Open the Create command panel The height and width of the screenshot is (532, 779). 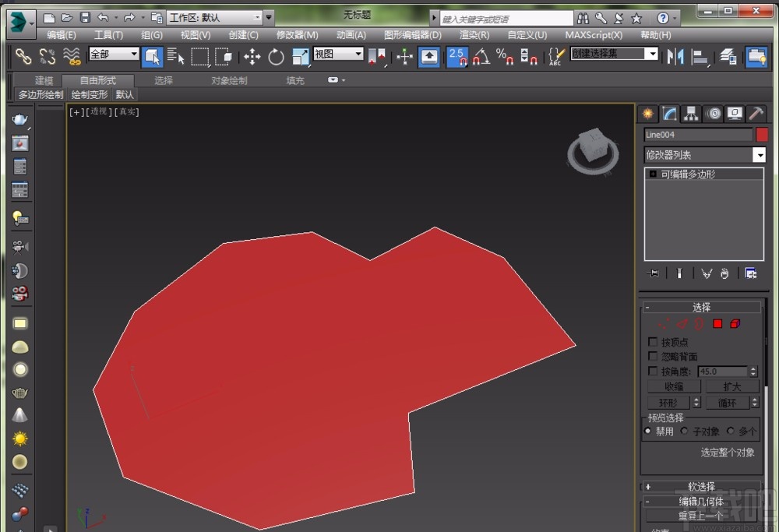[647, 113]
